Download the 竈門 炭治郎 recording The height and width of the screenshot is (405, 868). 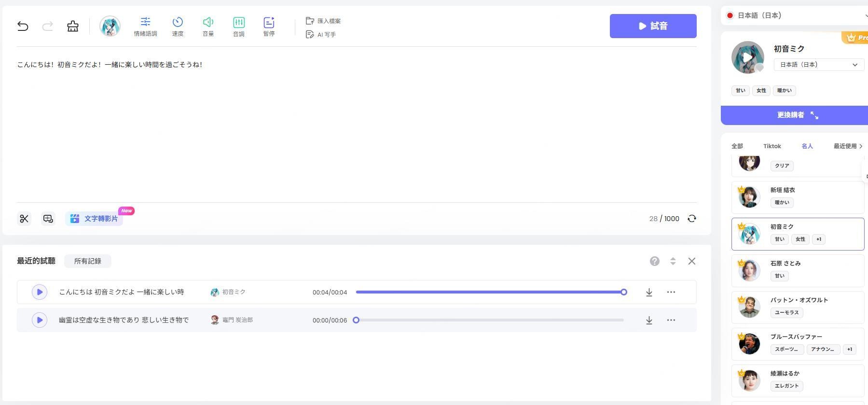point(649,320)
